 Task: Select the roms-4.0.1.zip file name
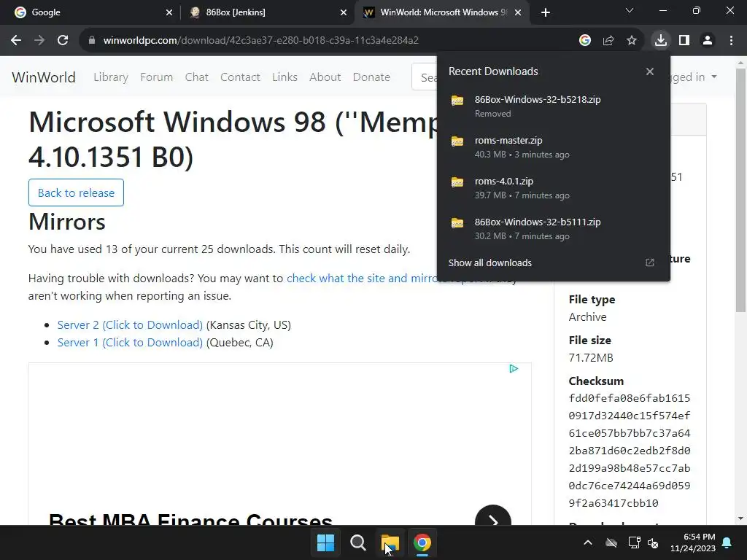click(504, 182)
